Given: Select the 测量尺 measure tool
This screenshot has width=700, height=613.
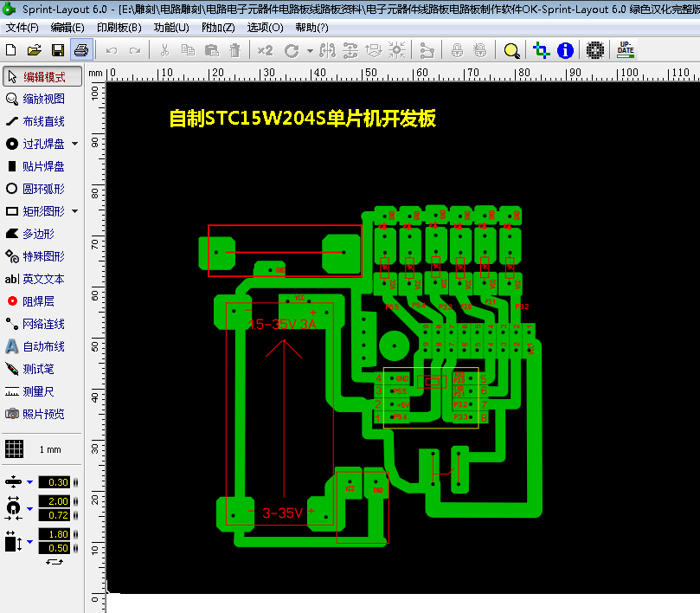Looking at the screenshot, I should pyautogui.click(x=30, y=391).
